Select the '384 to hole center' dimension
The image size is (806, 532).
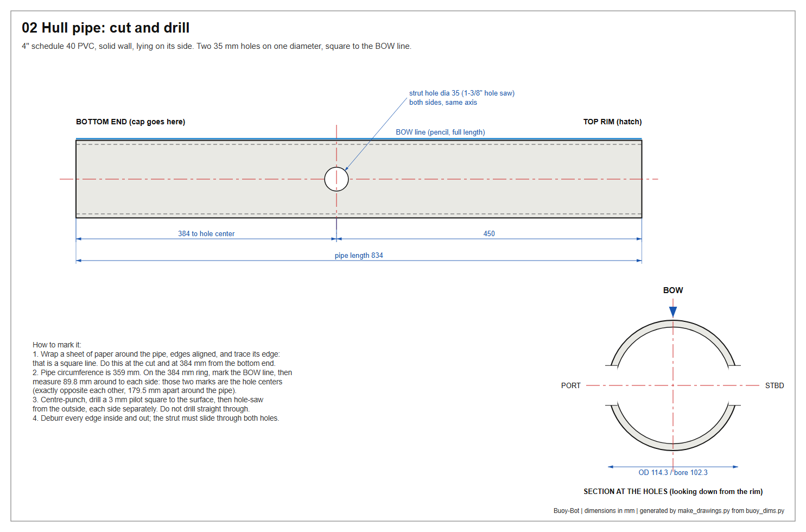click(206, 233)
